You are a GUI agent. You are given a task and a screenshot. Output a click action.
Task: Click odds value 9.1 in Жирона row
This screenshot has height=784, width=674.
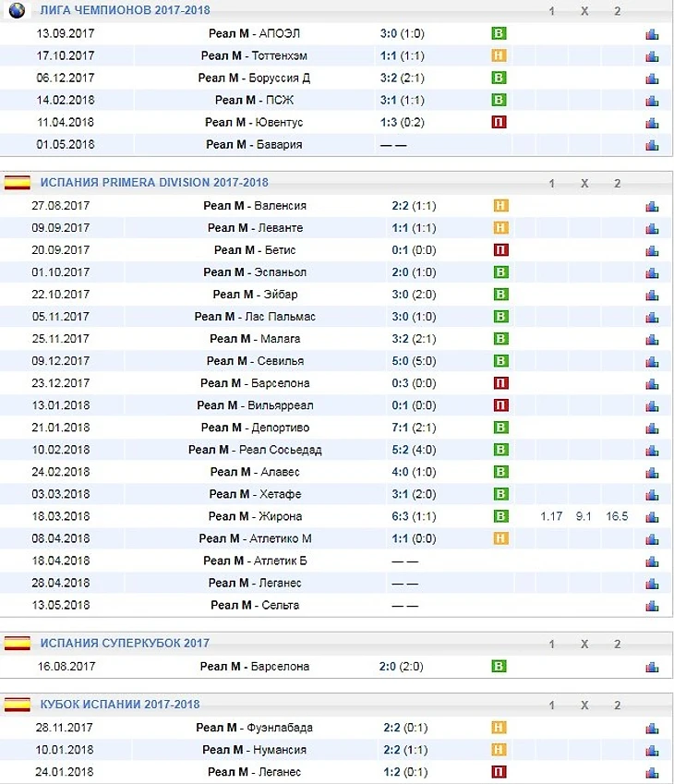(584, 516)
